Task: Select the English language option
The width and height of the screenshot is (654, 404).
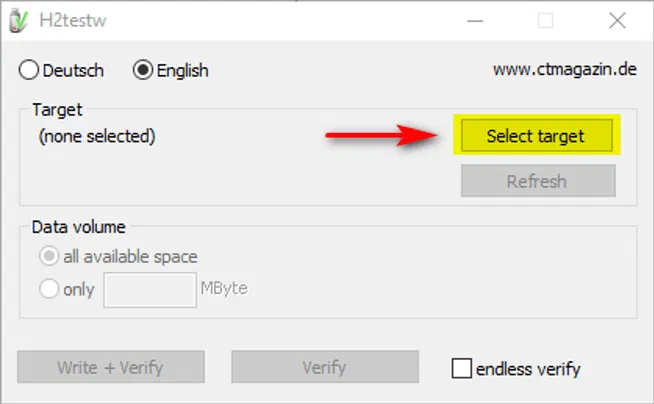Action: click(142, 70)
